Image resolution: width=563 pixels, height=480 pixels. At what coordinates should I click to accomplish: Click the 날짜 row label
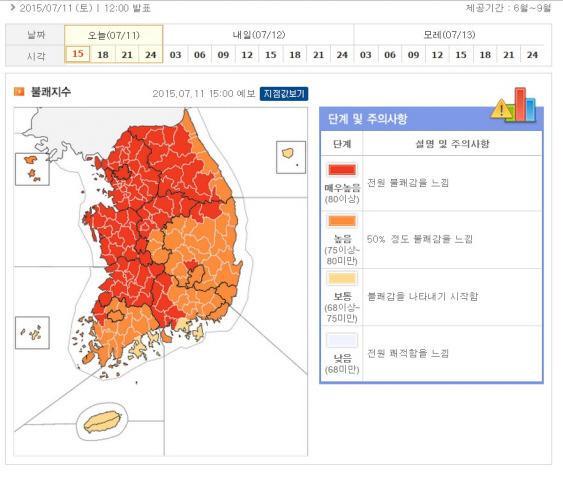coord(36,35)
